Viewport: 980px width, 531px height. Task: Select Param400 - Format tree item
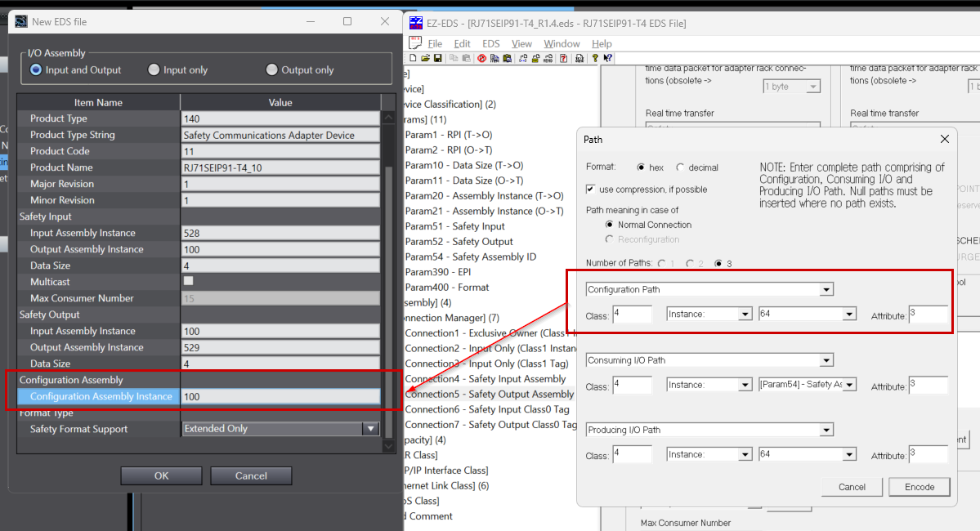pos(447,288)
